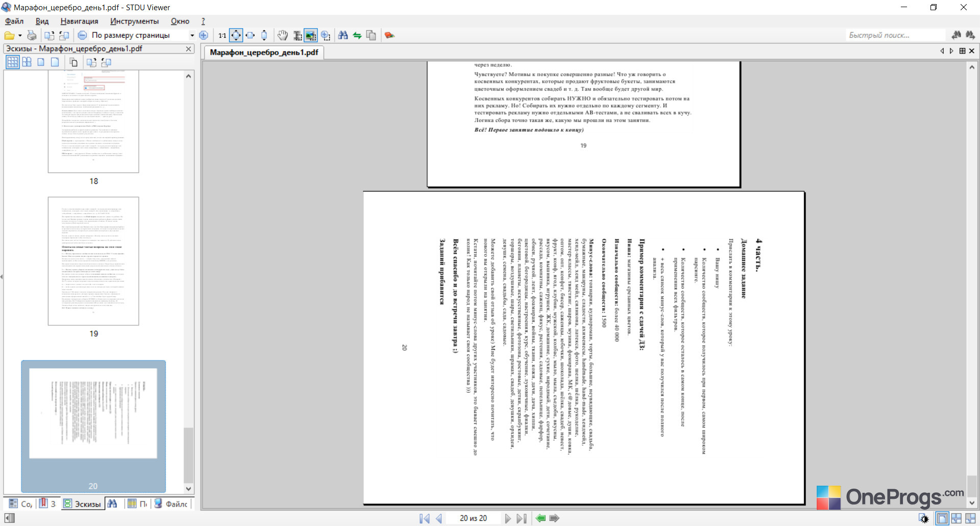This screenshot has height=526, width=980.
Task: Click the copy icon in thumbnails toolbar
Action: tap(73, 62)
